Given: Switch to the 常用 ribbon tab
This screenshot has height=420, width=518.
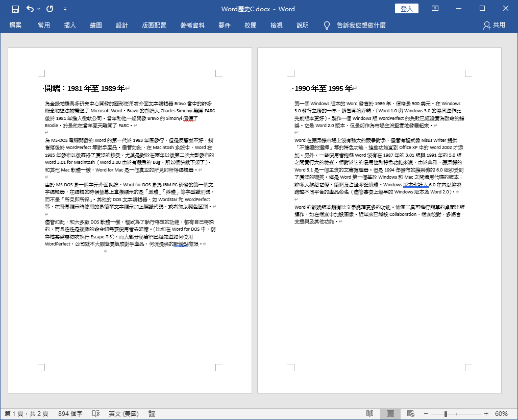Looking at the screenshot, I should [x=43, y=25].
